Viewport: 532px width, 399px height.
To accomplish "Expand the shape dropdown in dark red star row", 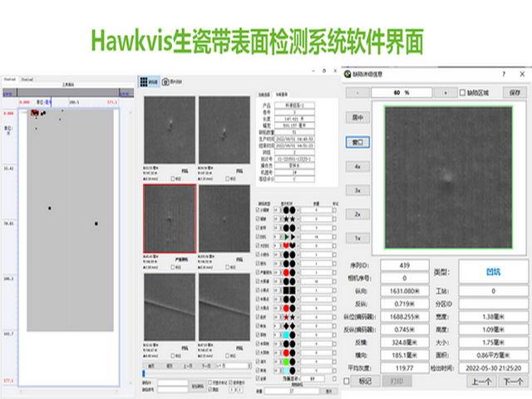I will click(x=298, y=318).
